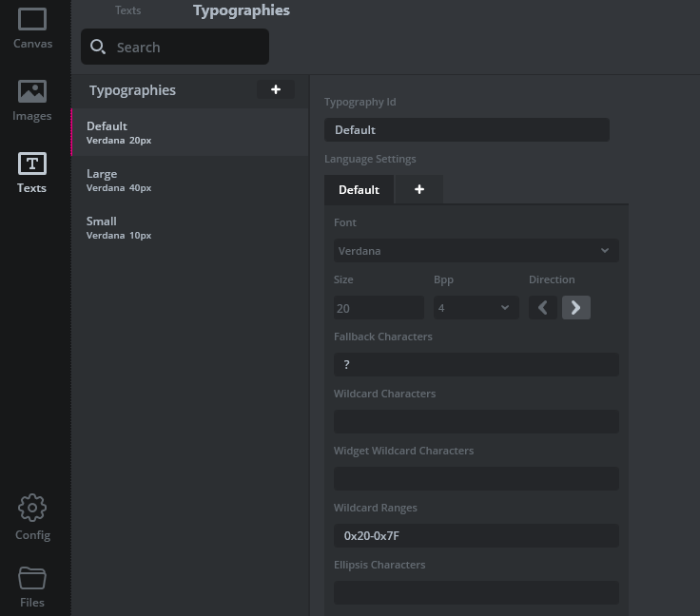The image size is (700, 616).
Task: Edit the Typography Id field
Action: [467, 130]
